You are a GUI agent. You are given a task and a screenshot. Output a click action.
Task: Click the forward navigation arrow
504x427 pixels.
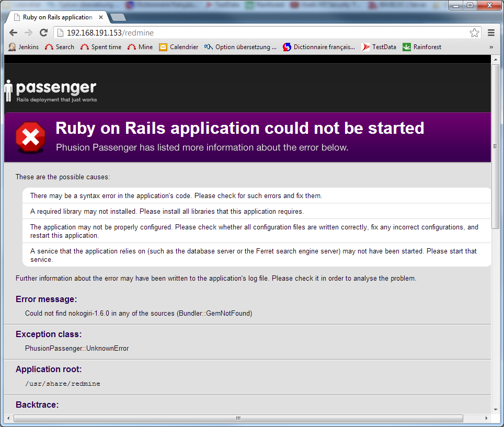tap(29, 33)
